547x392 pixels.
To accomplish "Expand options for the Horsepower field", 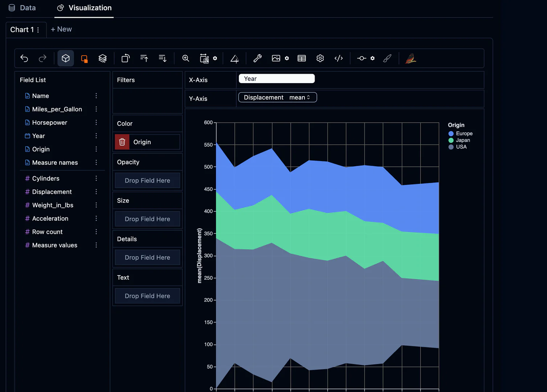I will pyautogui.click(x=96, y=122).
